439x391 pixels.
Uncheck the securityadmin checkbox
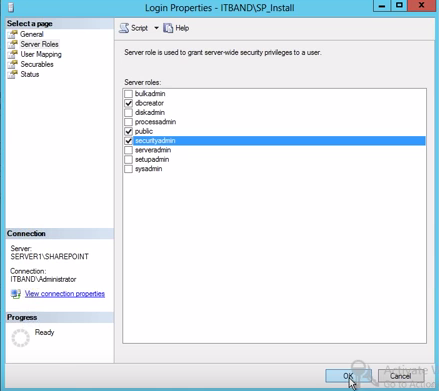click(128, 141)
